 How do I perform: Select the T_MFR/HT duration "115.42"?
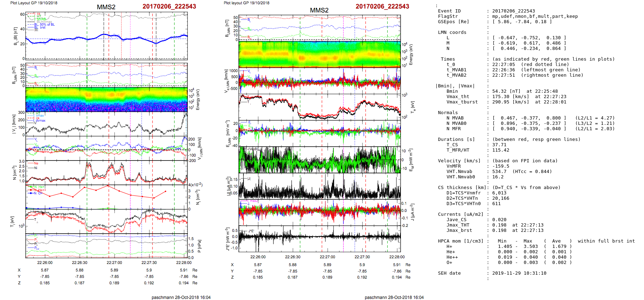coord(500,150)
